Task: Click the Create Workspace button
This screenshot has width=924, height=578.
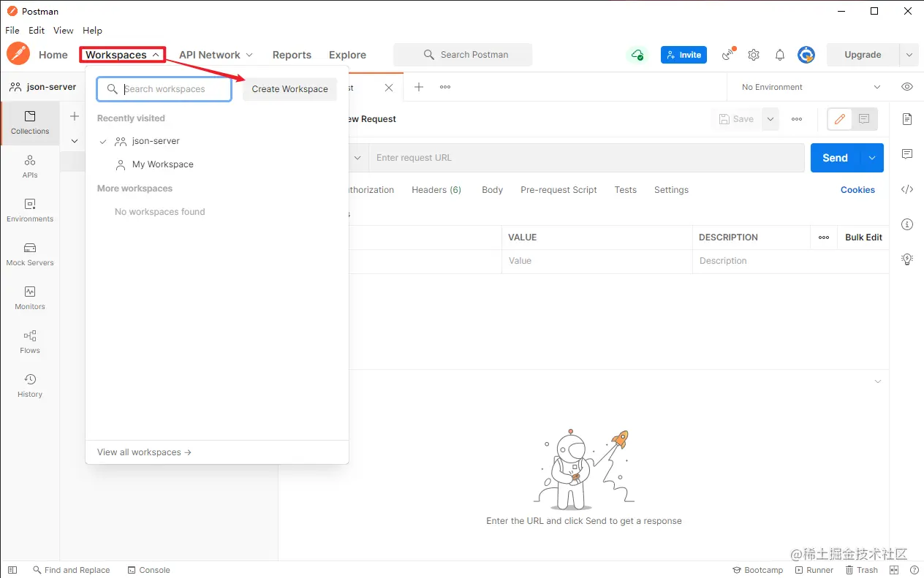Action: click(289, 89)
